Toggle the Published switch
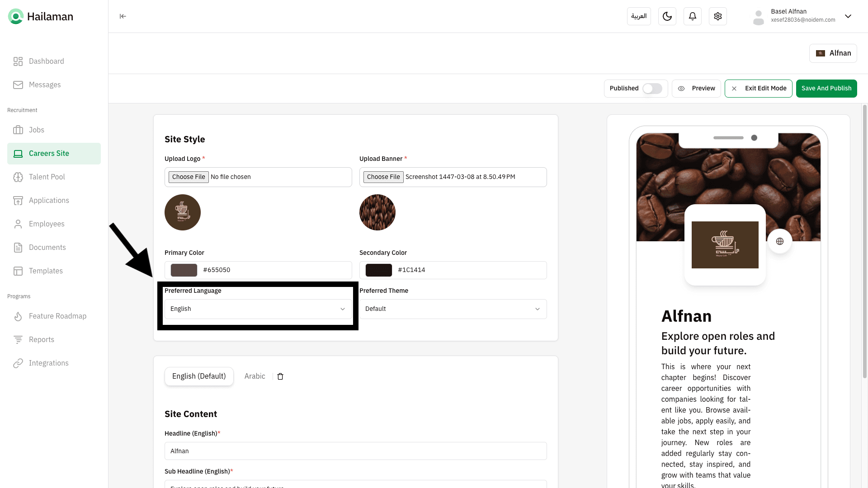The image size is (868, 488). [x=652, y=89]
